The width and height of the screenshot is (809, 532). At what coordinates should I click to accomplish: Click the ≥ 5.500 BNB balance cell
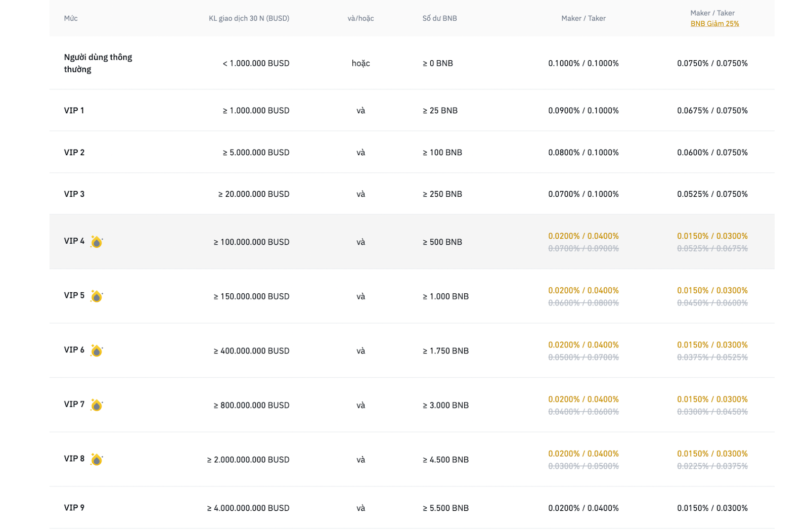click(x=445, y=508)
